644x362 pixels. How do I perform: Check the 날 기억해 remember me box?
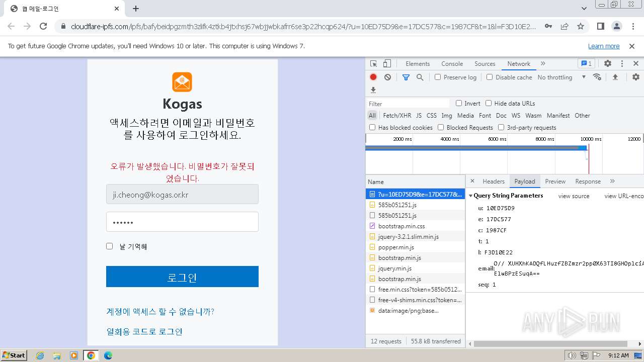(109, 246)
